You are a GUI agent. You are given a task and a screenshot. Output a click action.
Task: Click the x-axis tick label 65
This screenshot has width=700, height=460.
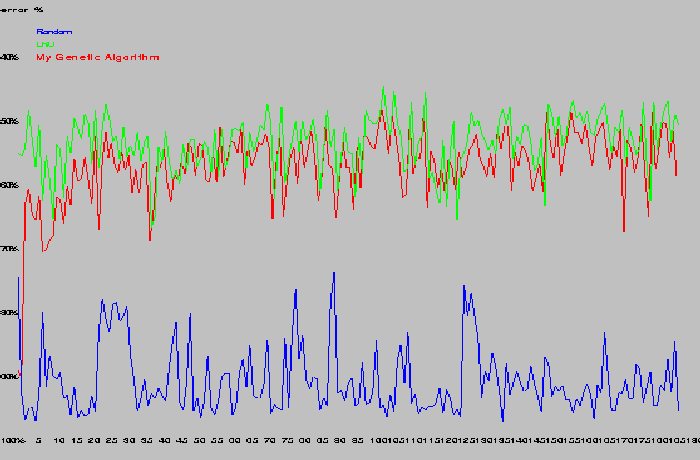coord(252,440)
